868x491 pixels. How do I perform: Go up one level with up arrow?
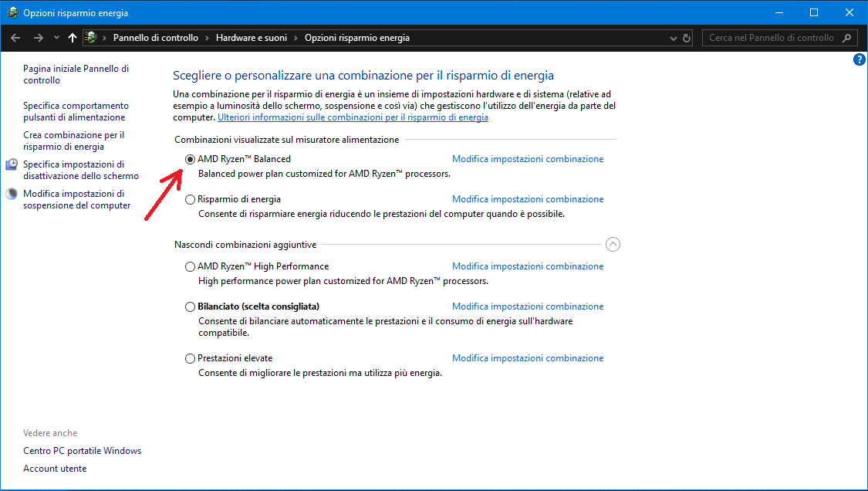[72, 38]
